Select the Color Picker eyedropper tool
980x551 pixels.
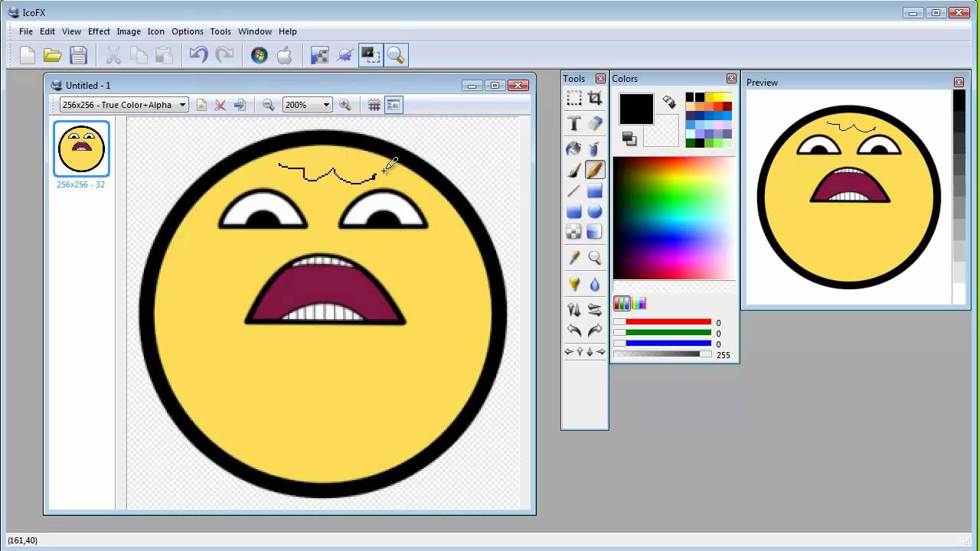coord(573,258)
